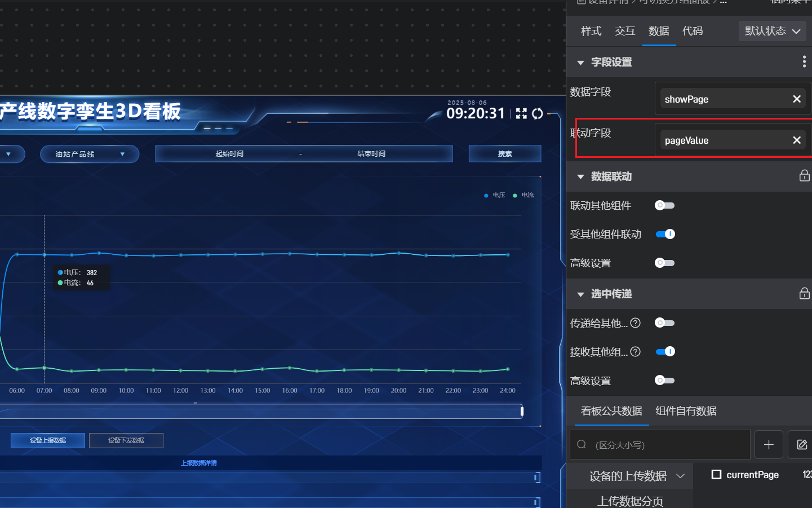Click the search input (区分大小写)

[660, 445]
